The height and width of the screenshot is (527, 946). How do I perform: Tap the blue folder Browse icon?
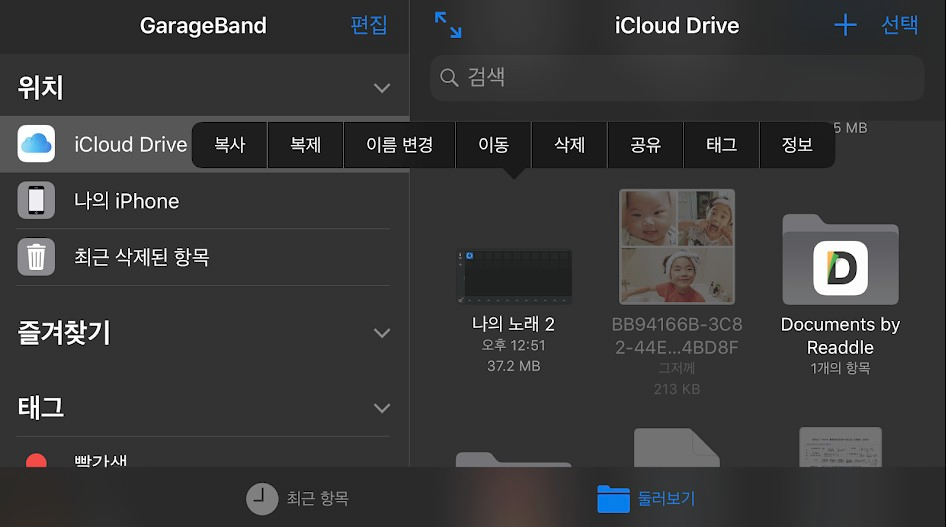(x=613, y=499)
